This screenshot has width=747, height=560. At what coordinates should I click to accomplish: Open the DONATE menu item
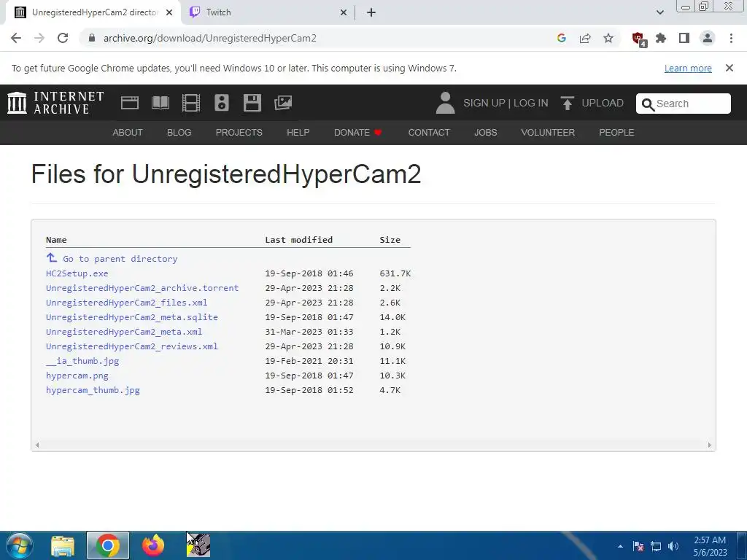click(x=357, y=133)
